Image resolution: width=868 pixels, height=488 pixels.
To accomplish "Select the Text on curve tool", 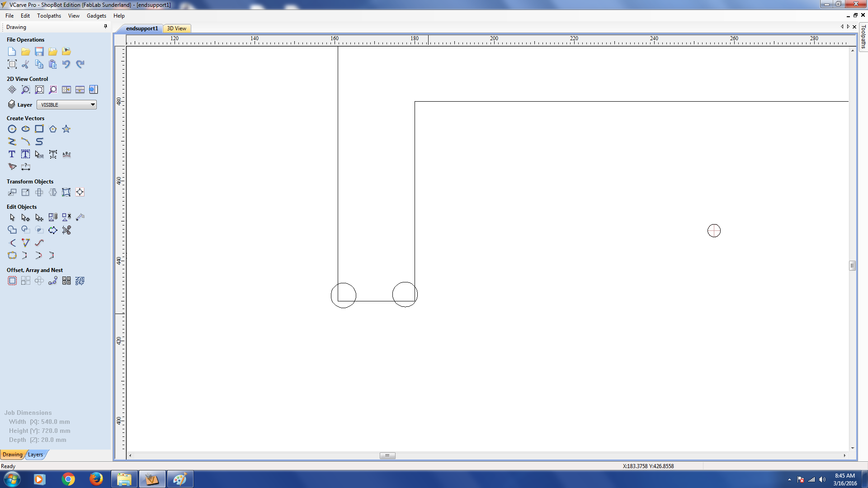I will coord(66,155).
